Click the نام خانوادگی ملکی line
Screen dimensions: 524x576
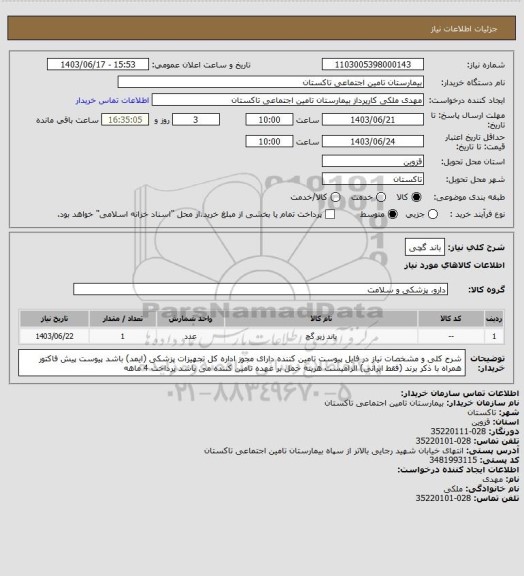(x=481, y=489)
